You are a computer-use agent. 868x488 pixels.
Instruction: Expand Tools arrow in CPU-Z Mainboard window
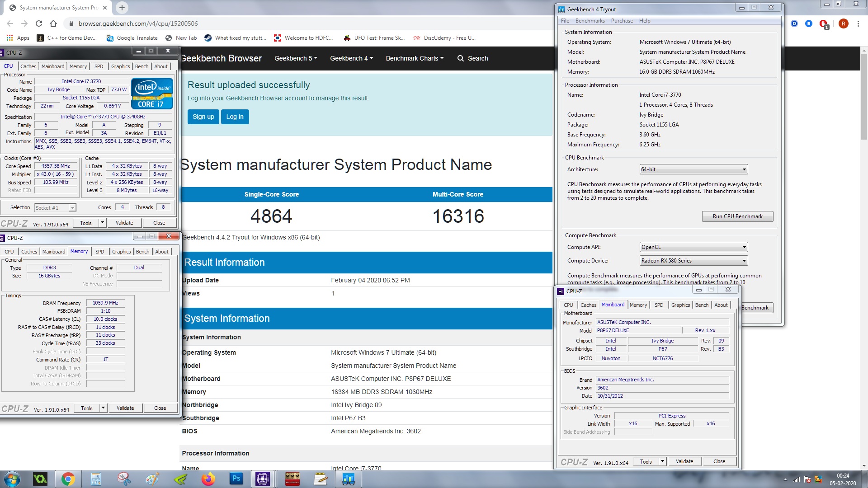[662, 461]
